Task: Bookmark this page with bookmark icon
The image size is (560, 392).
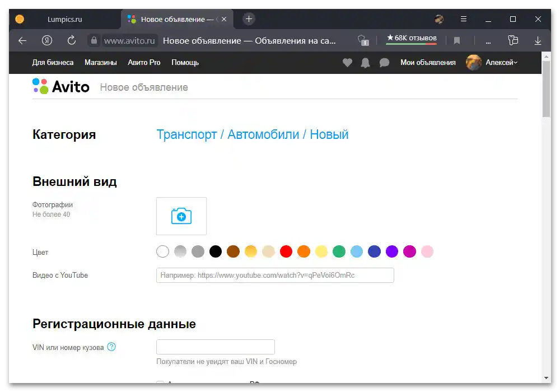Action: [x=456, y=41]
